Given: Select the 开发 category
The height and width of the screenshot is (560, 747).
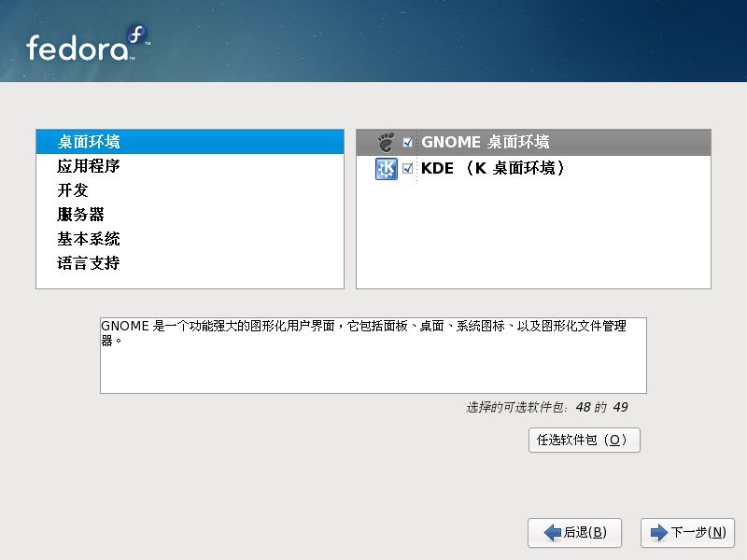Looking at the screenshot, I should [x=190, y=190].
